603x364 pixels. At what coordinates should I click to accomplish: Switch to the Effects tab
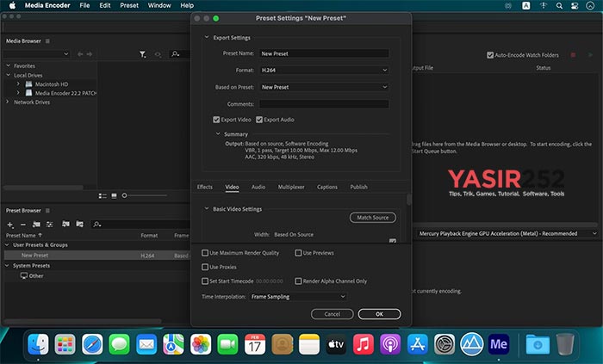(x=205, y=187)
